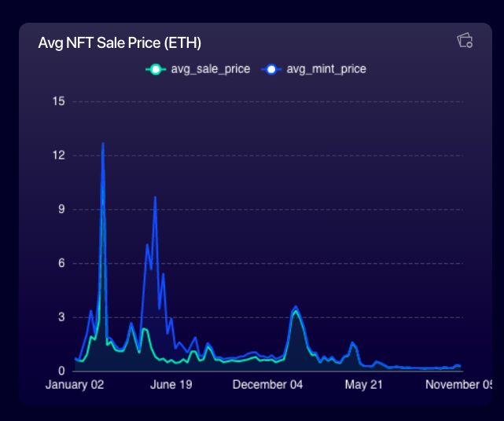The width and height of the screenshot is (504, 421).
Task: Click the green avg_sale_price legend marker
Action: point(156,69)
